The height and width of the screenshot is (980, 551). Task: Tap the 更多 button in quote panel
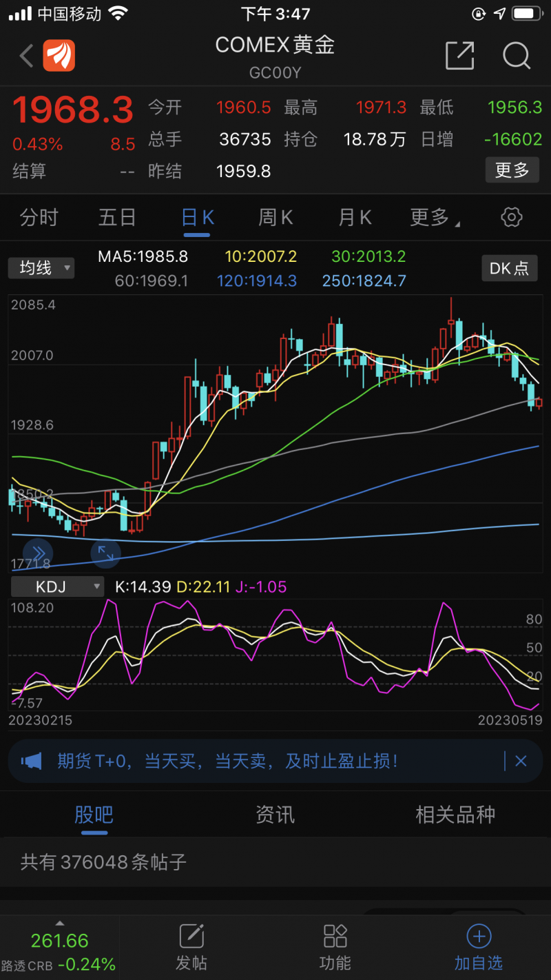click(x=512, y=170)
